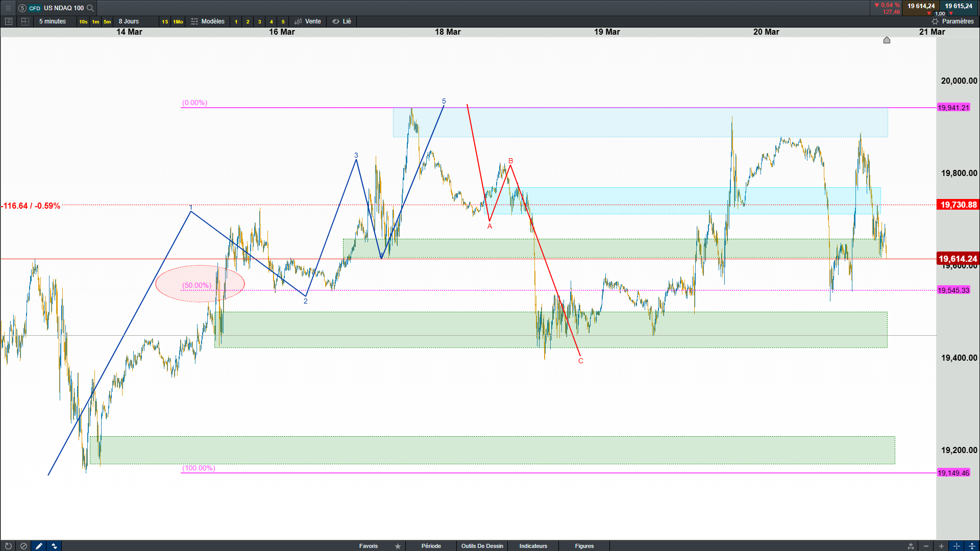Toggle the Lié eye link
This screenshot has width=980, height=551.
341,21
